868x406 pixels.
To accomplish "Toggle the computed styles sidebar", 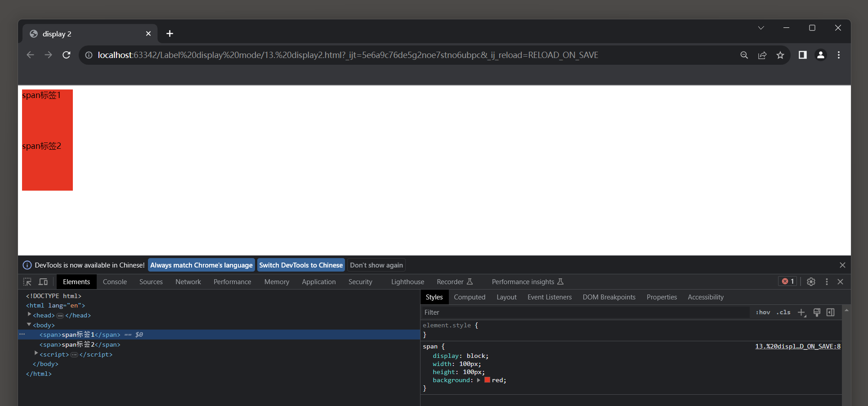I will pos(831,312).
